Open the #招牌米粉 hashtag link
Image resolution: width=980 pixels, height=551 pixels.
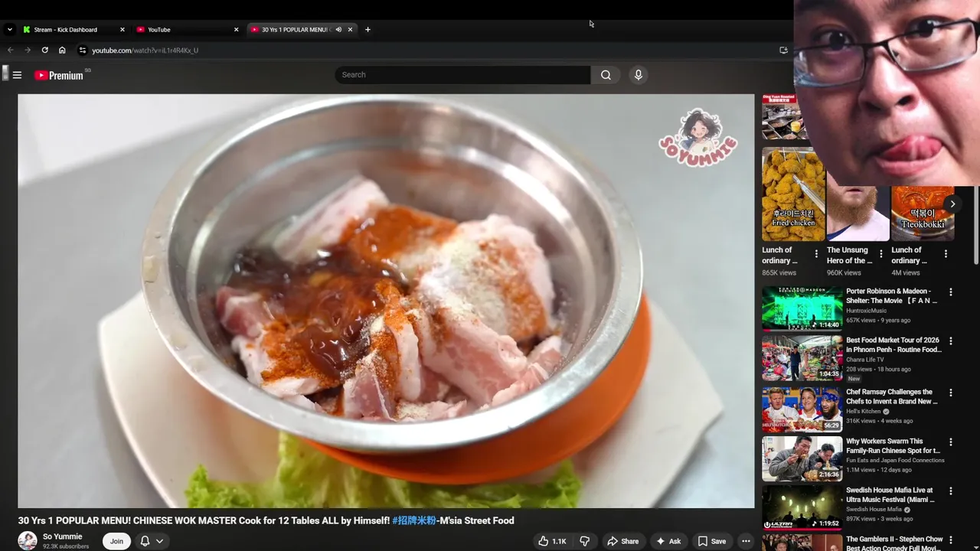[414, 520]
